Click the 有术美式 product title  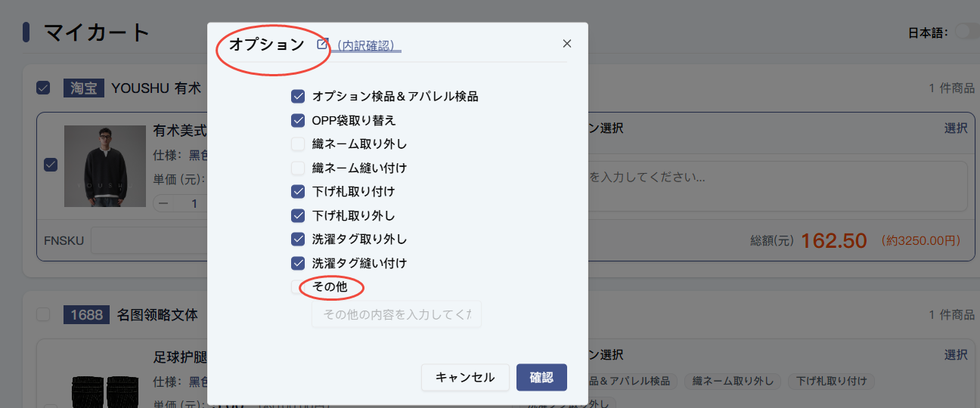pyautogui.click(x=180, y=129)
